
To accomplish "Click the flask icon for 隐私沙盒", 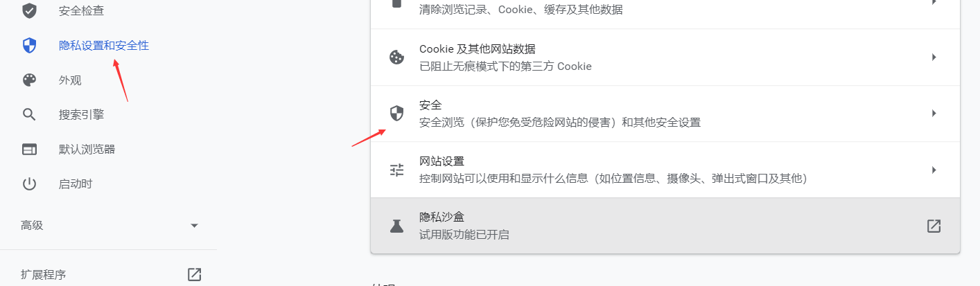I will (396, 226).
